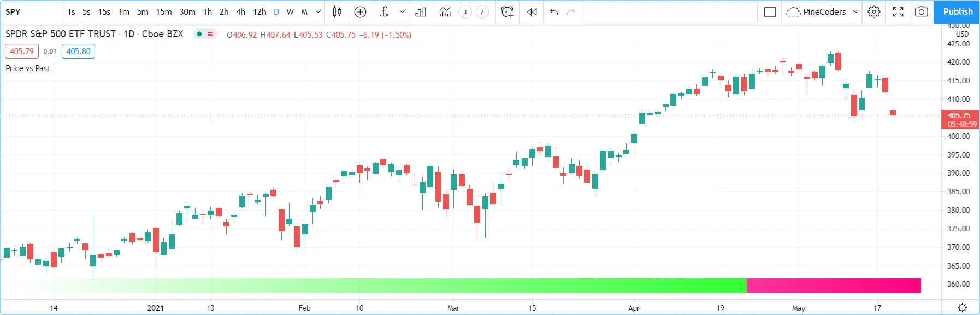The image size is (980, 315).
Task: Toggle the J circular button in toolbar
Action: coord(465,12)
